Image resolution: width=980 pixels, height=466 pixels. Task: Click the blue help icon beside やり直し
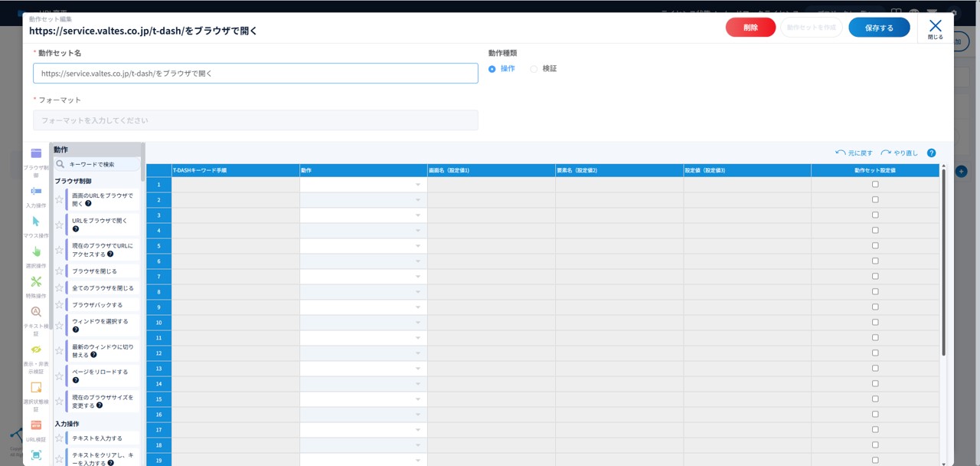coord(931,153)
